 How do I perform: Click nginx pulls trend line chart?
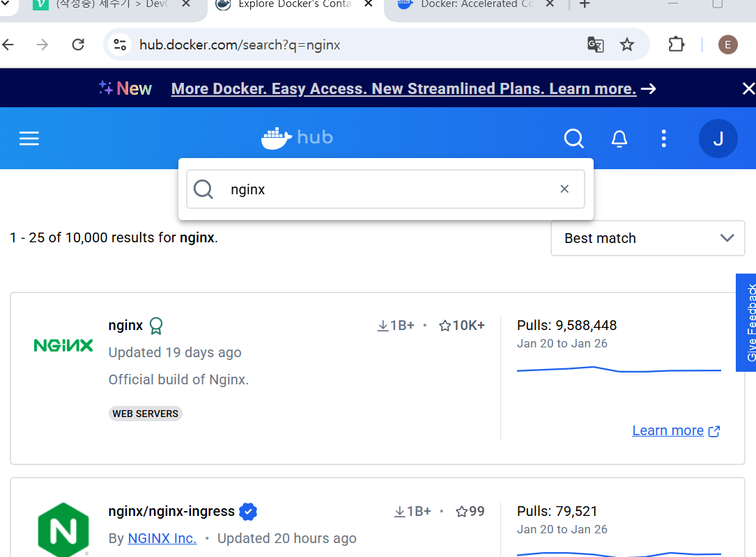tap(619, 370)
